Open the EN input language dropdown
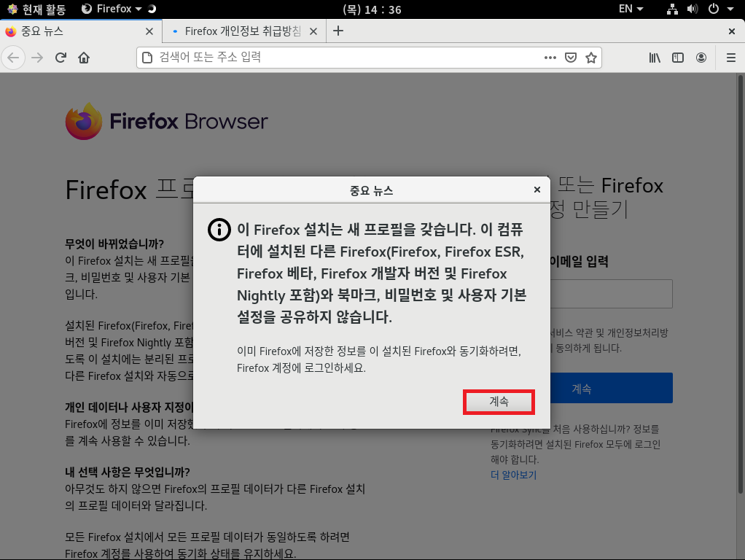This screenshot has height=560, width=745. click(631, 9)
